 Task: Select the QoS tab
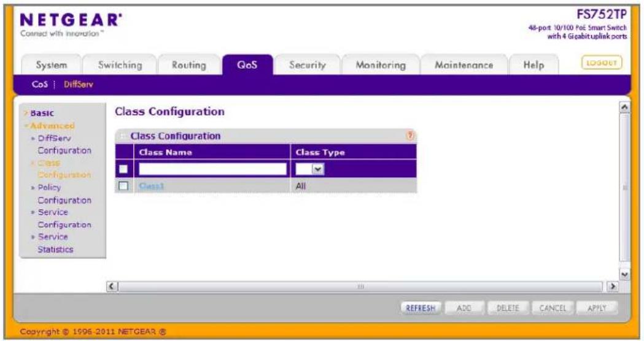247,65
